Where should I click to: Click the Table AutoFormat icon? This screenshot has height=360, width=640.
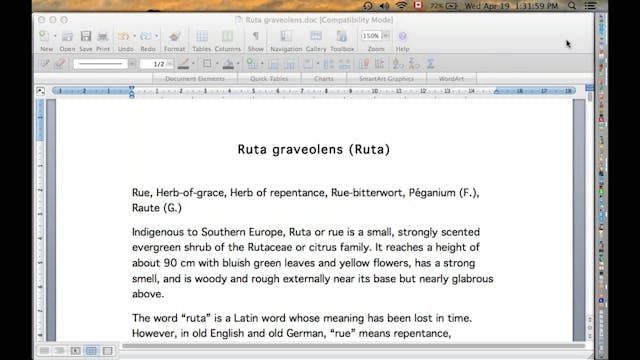(x=363, y=64)
